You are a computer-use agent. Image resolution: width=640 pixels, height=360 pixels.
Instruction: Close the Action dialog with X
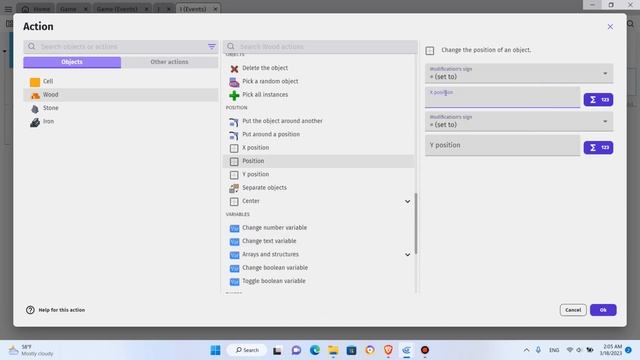610,27
